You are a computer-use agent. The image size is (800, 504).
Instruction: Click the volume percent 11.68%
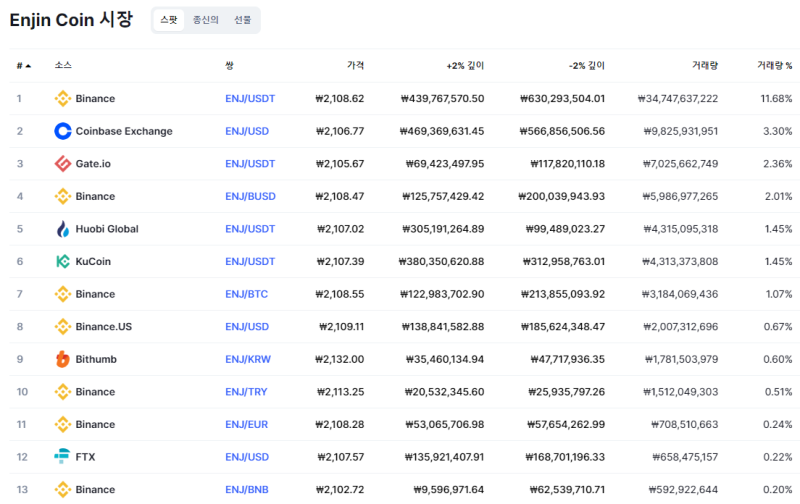777,98
